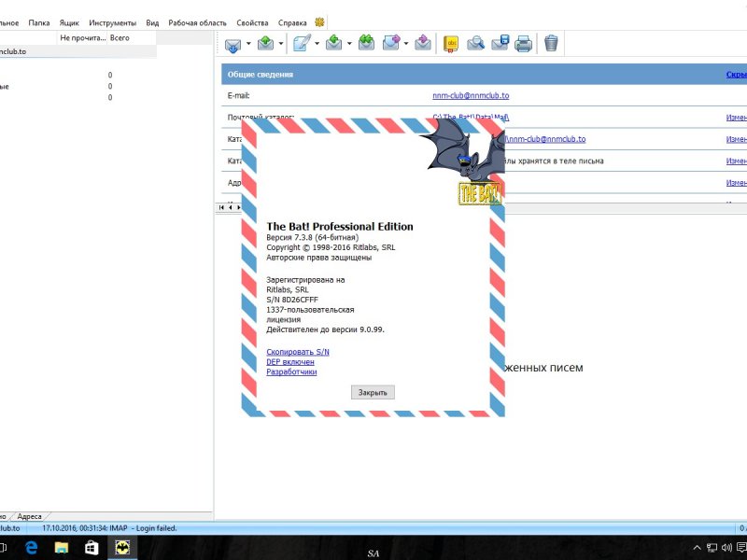Open the Get new mail dropdown arrow
The image size is (747, 560).
pyautogui.click(x=248, y=44)
